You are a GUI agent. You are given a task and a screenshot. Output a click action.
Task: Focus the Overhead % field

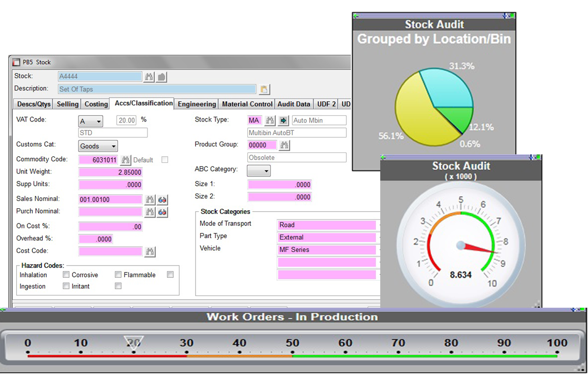coord(96,239)
